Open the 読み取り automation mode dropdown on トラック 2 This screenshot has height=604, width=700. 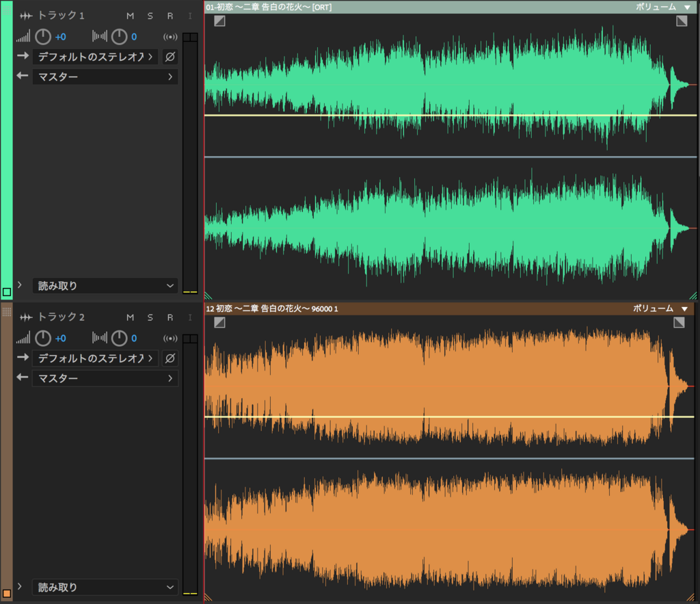(105, 588)
